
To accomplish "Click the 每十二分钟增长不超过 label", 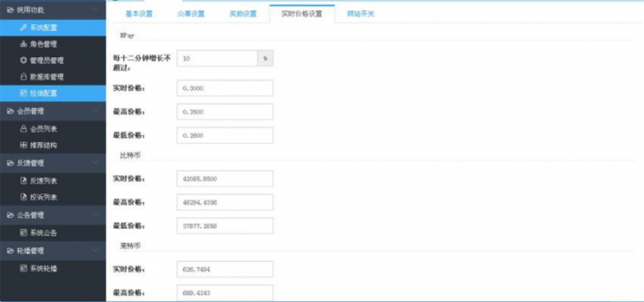I will pyautogui.click(x=141, y=62).
